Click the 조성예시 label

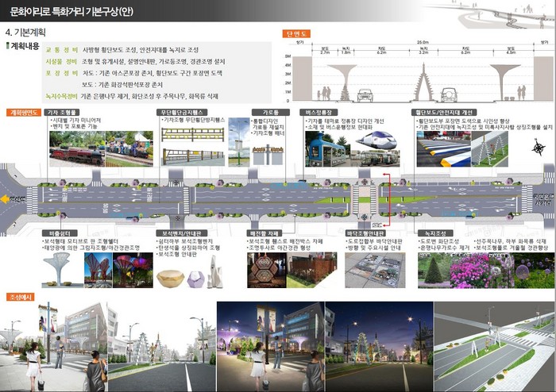pyautogui.click(x=18, y=296)
